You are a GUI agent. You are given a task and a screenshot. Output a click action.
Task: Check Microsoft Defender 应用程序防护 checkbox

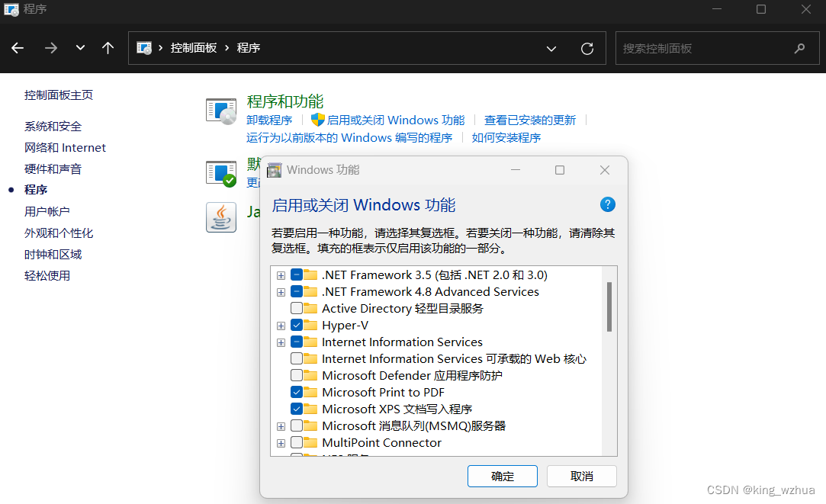coord(297,375)
